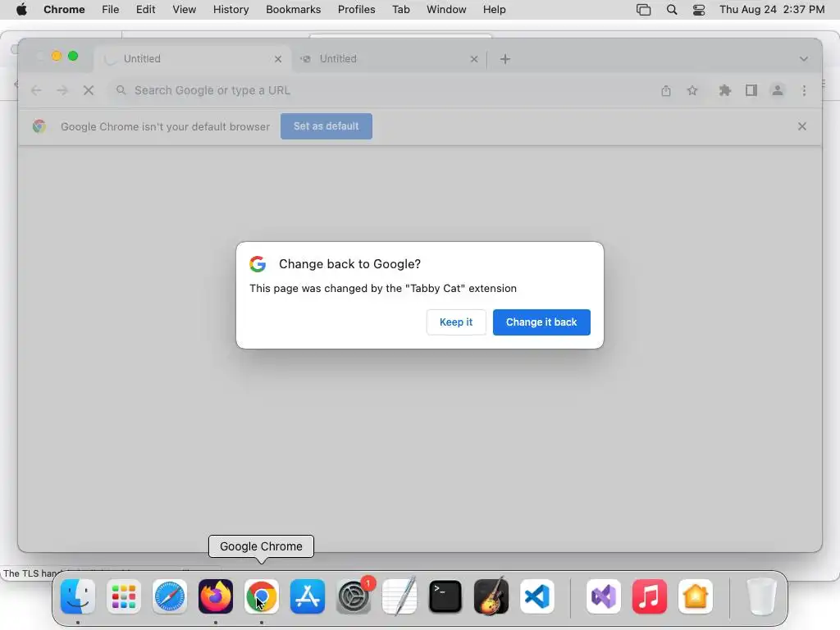Open the Tab menu
840x630 pixels.
(400, 10)
